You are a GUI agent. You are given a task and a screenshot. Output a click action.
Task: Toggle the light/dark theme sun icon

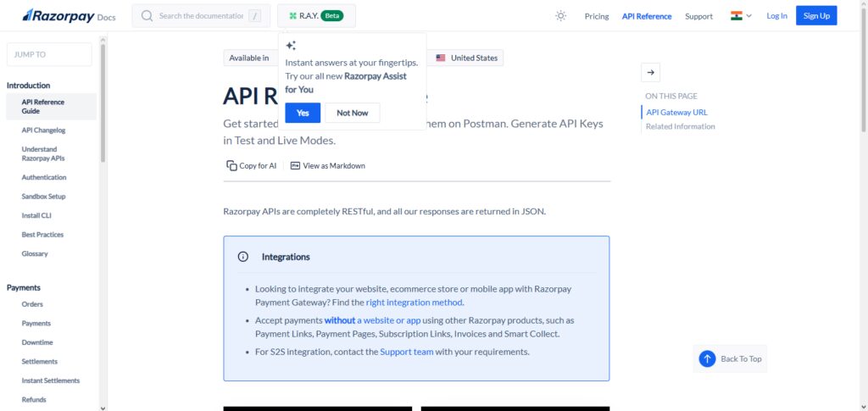(x=561, y=16)
